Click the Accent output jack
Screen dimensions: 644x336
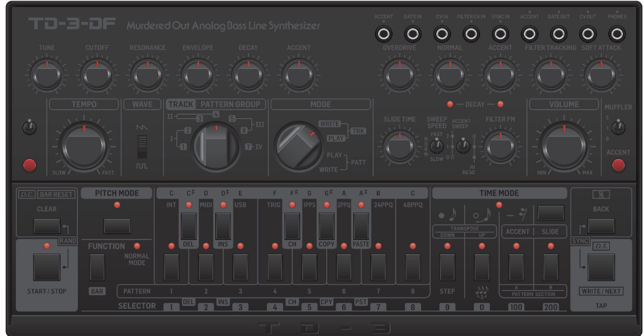coord(530,34)
